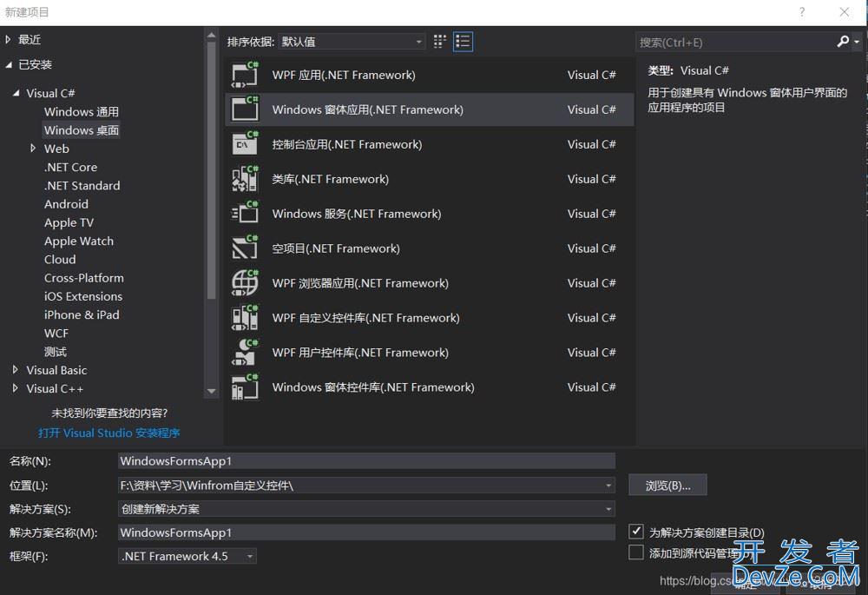Viewport: 868px width, 595px height.
Task: Select Apple TV category
Action: (69, 222)
